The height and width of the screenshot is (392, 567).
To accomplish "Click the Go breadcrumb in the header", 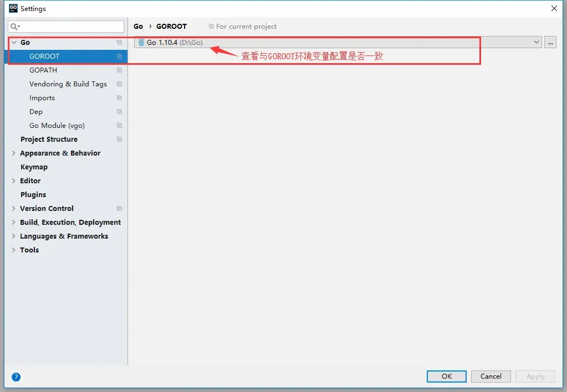I will click(x=138, y=27).
